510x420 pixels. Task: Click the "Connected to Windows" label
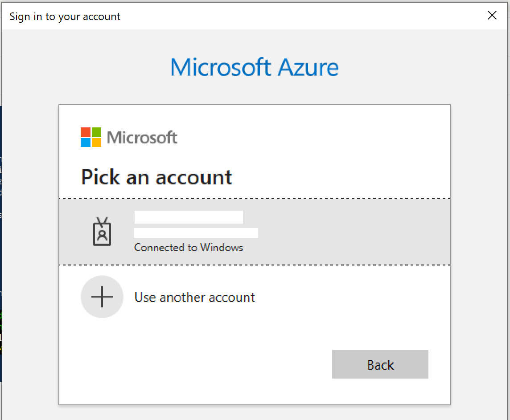pyautogui.click(x=189, y=248)
